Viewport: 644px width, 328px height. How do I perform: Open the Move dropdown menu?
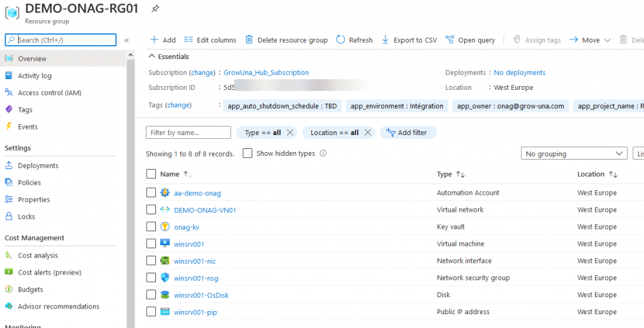point(590,40)
